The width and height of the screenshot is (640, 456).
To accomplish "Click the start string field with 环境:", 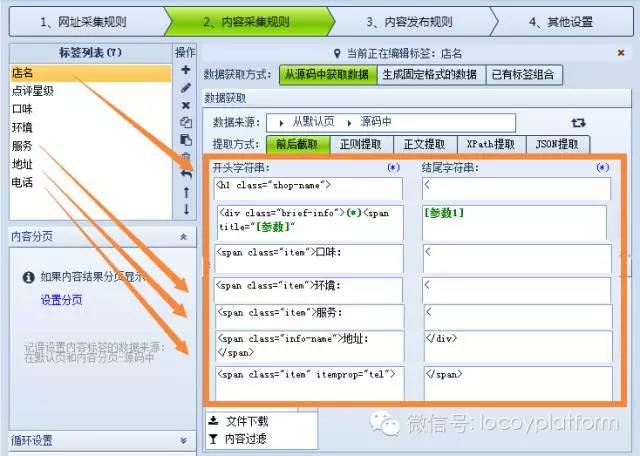I will tap(308, 289).
